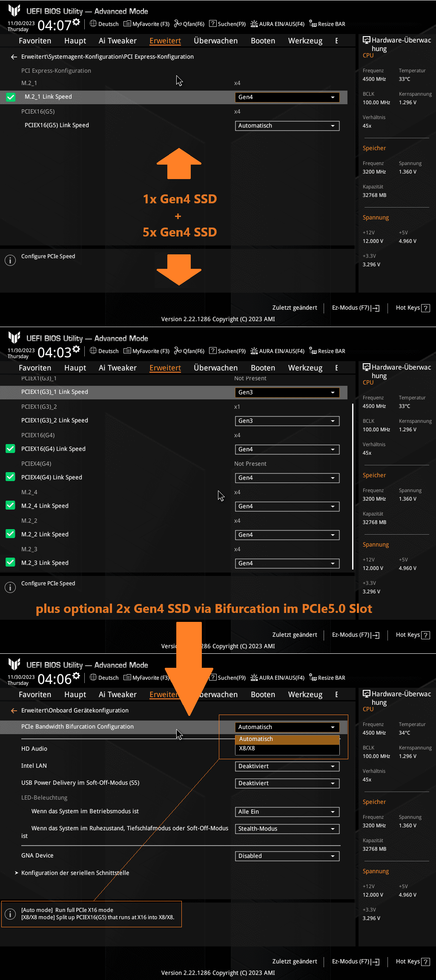Screen dimensions: 436x980
Task: Open the Stealth-Modus dropdown
Action: click(287, 829)
